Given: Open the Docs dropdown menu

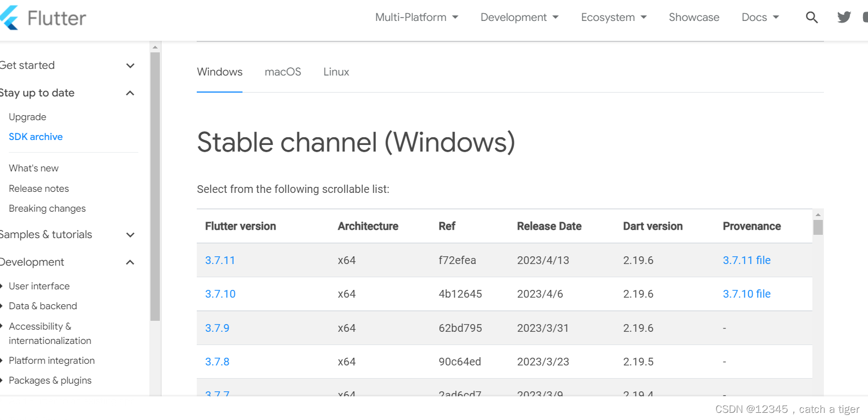Looking at the screenshot, I should [760, 18].
